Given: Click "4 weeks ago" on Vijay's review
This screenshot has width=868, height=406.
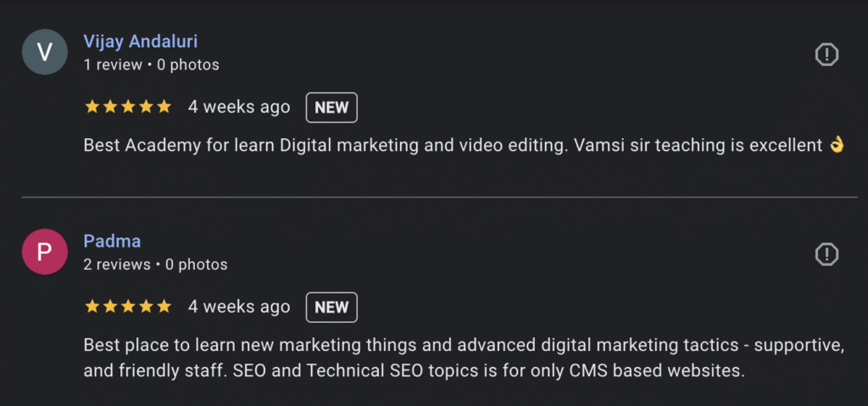Looking at the screenshot, I should click(x=239, y=108).
